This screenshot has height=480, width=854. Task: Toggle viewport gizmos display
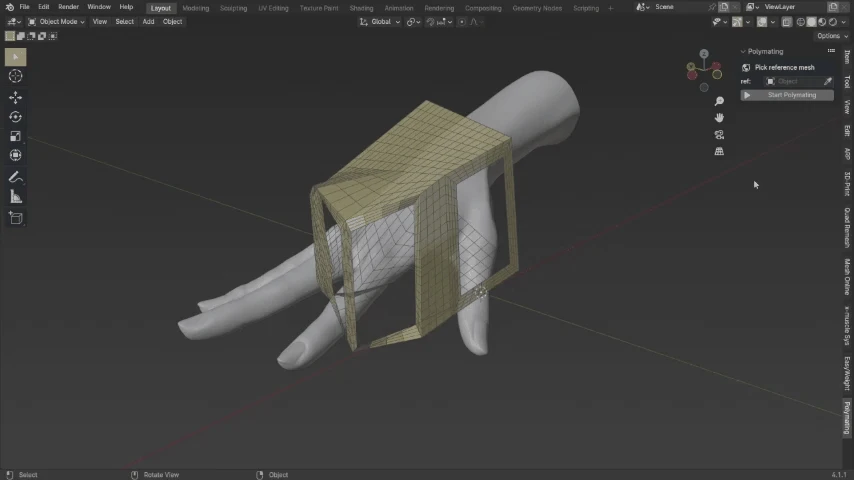point(737,22)
